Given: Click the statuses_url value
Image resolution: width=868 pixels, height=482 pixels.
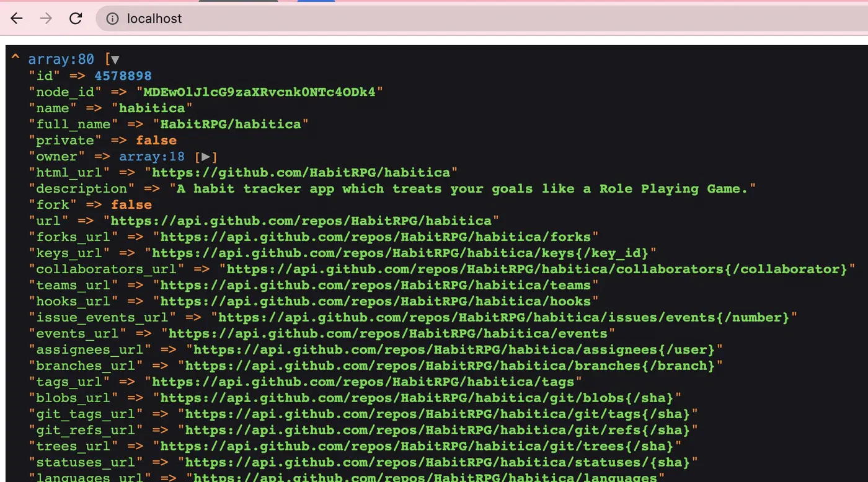Looking at the screenshot, I should tap(438, 463).
